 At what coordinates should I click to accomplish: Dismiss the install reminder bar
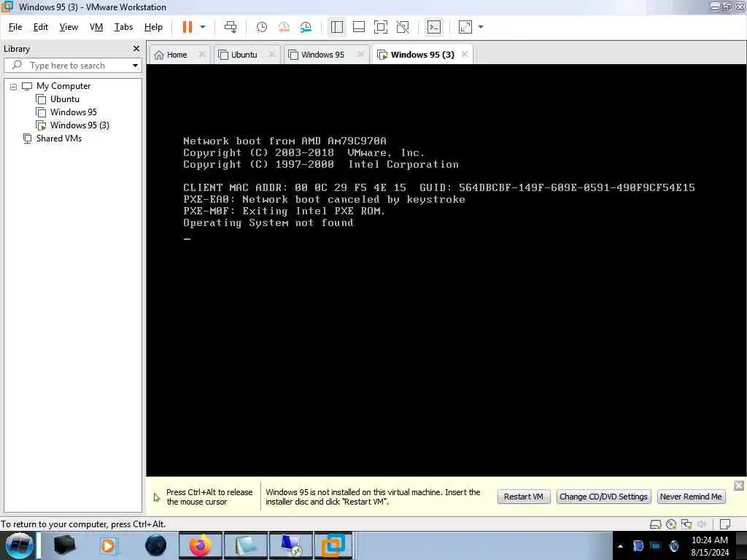click(x=739, y=486)
